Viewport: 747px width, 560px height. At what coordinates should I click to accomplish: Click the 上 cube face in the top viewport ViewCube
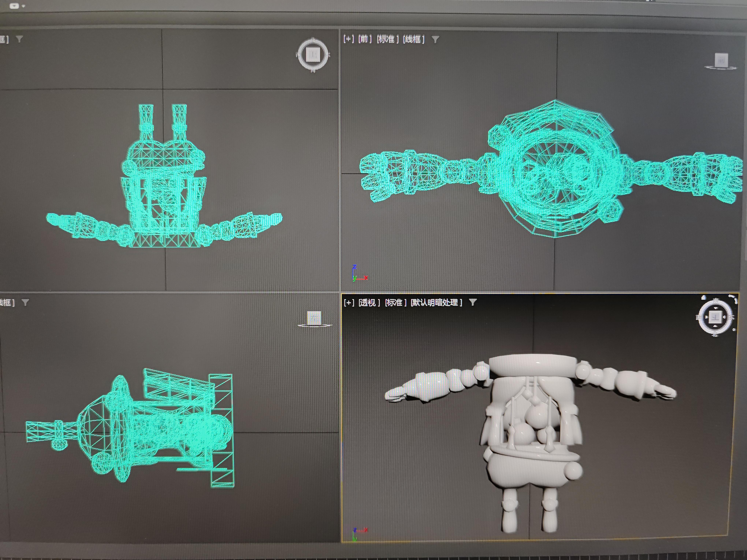pyautogui.click(x=313, y=55)
